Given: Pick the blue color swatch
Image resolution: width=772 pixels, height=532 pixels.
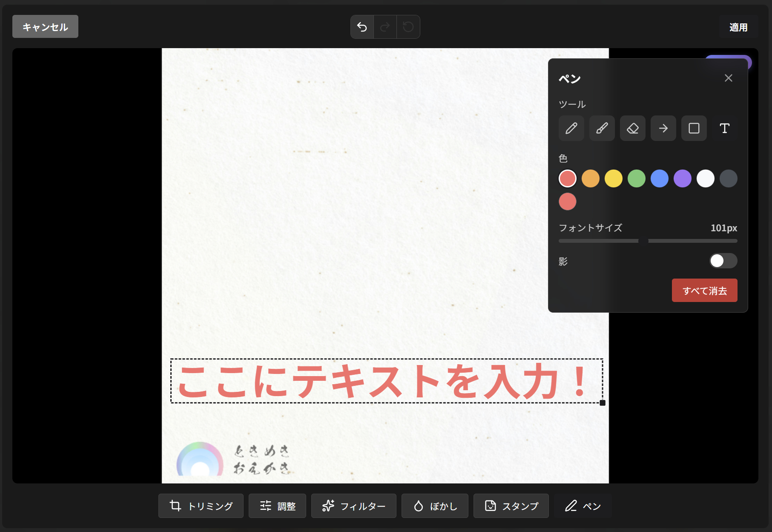Looking at the screenshot, I should coord(659,178).
